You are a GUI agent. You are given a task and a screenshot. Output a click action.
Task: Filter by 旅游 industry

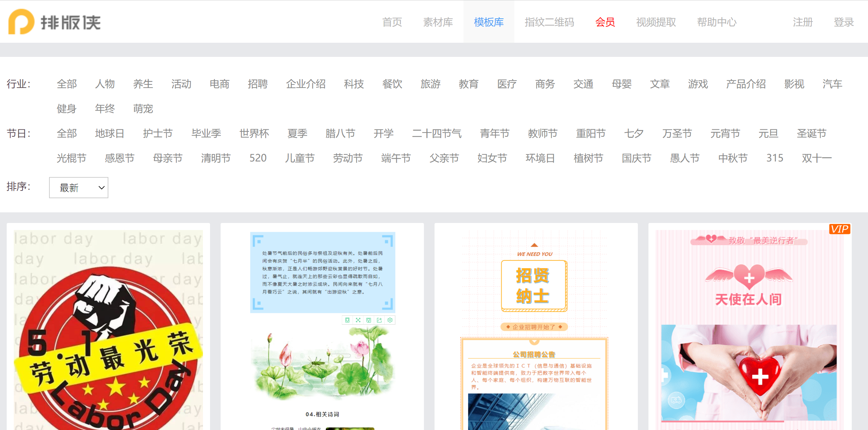pos(430,84)
